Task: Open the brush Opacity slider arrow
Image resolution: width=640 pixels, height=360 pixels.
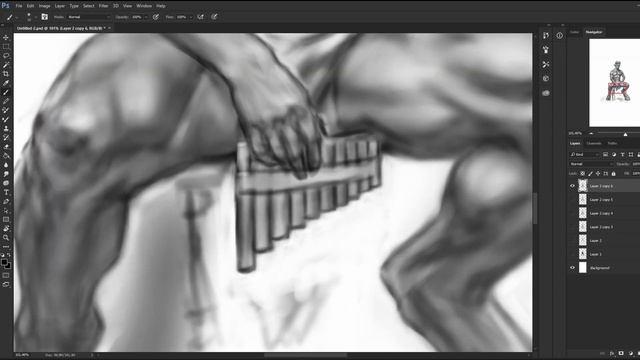Action: tap(146, 17)
